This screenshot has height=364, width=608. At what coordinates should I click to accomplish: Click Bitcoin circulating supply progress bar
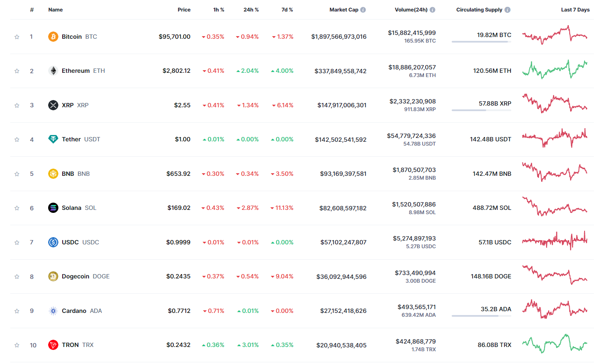coord(481,42)
